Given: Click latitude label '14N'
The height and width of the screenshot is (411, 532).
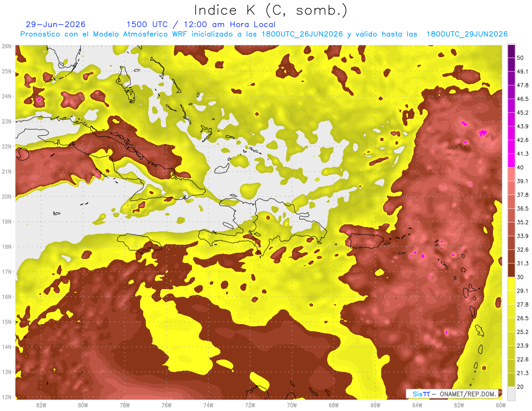Looking at the screenshot, I should [7, 347].
